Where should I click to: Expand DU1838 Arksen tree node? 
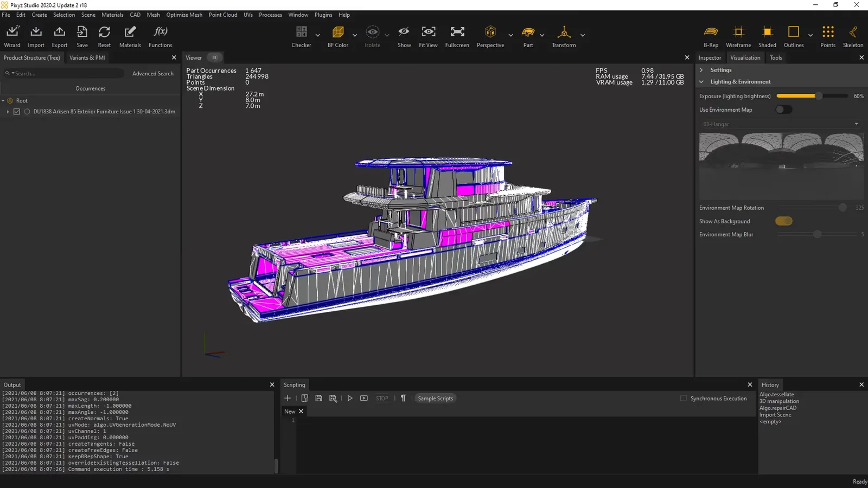[8, 112]
